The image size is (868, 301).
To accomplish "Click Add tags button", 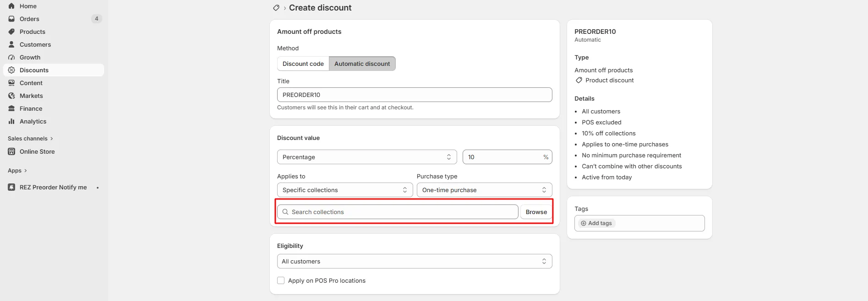I will click(596, 223).
